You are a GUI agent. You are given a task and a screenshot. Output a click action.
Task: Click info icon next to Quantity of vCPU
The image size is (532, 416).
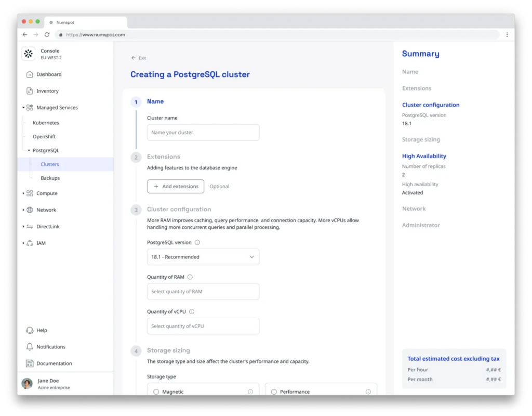[x=192, y=312]
